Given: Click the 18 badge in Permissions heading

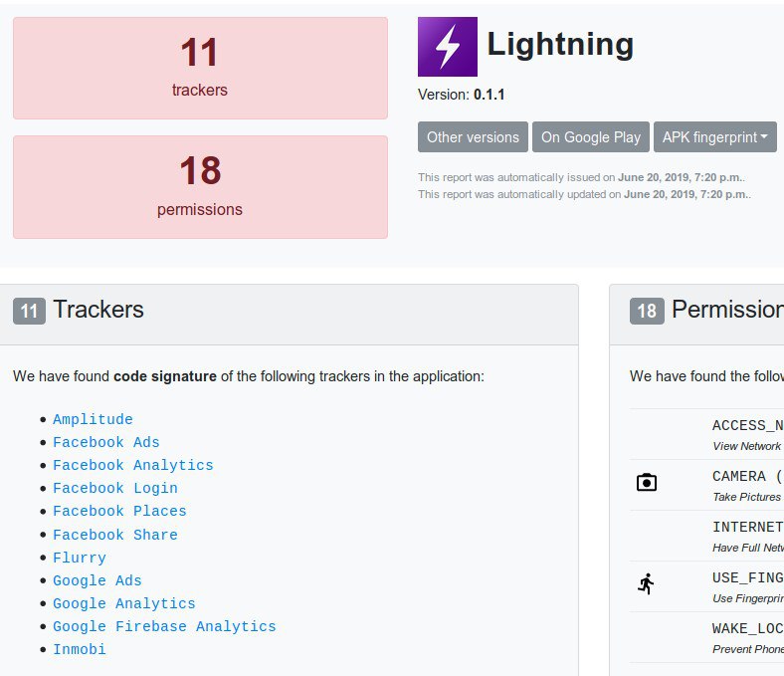Looking at the screenshot, I should pyautogui.click(x=647, y=311).
